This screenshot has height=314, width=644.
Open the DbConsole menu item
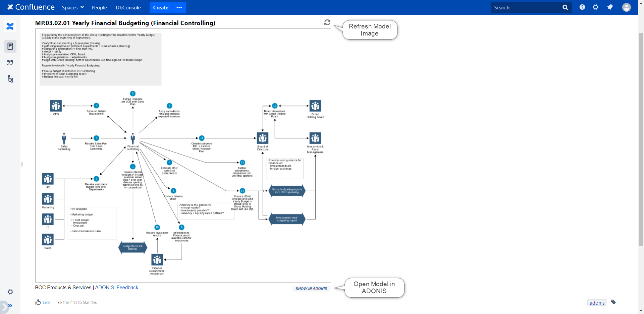128,7
